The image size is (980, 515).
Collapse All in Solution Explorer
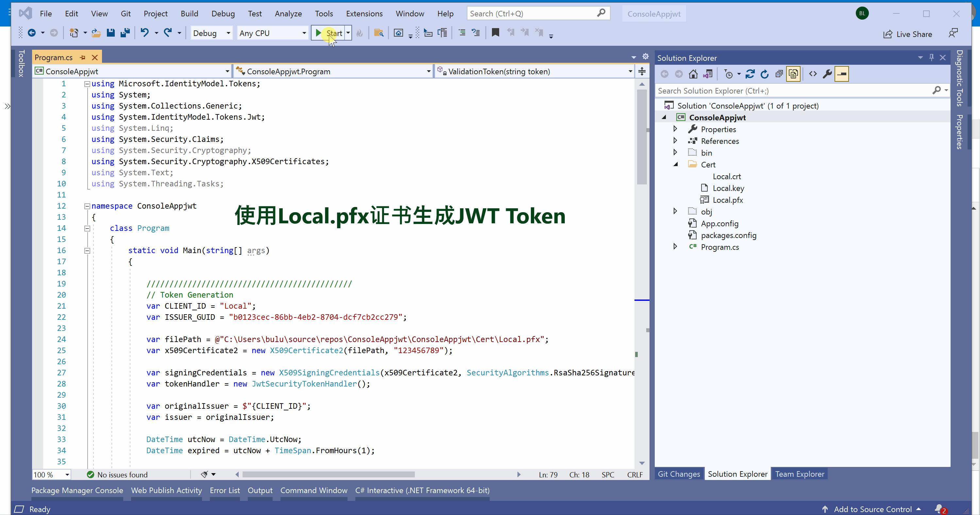[779, 74]
